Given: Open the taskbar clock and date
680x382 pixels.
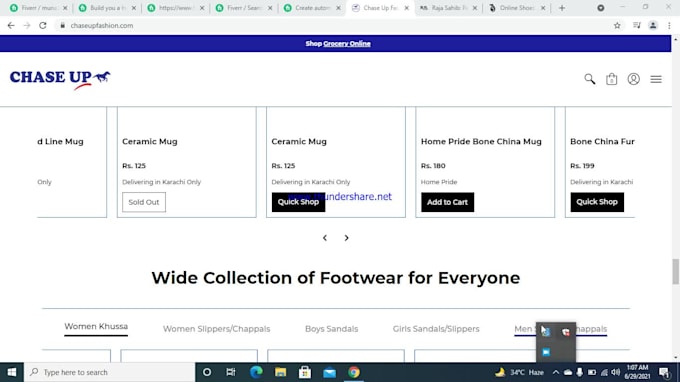Looking at the screenshot, I should tap(638, 372).
